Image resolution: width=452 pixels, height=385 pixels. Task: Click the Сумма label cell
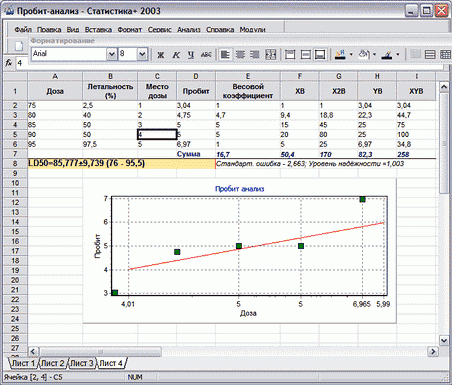click(x=196, y=154)
